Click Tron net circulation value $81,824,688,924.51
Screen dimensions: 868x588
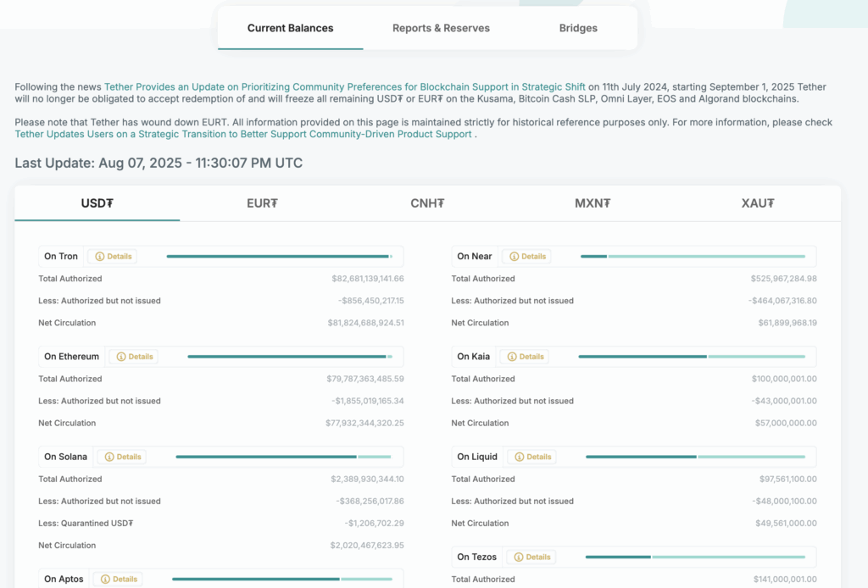(365, 323)
